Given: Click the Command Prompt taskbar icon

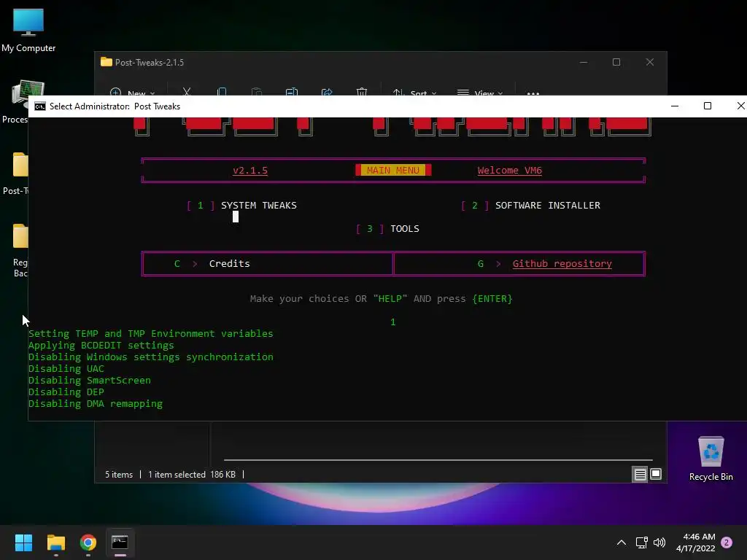Looking at the screenshot, I should click(120, 542).
